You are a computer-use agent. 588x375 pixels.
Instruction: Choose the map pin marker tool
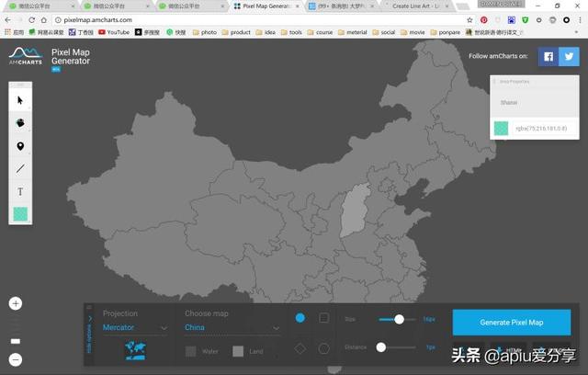(x=20, y=146)
